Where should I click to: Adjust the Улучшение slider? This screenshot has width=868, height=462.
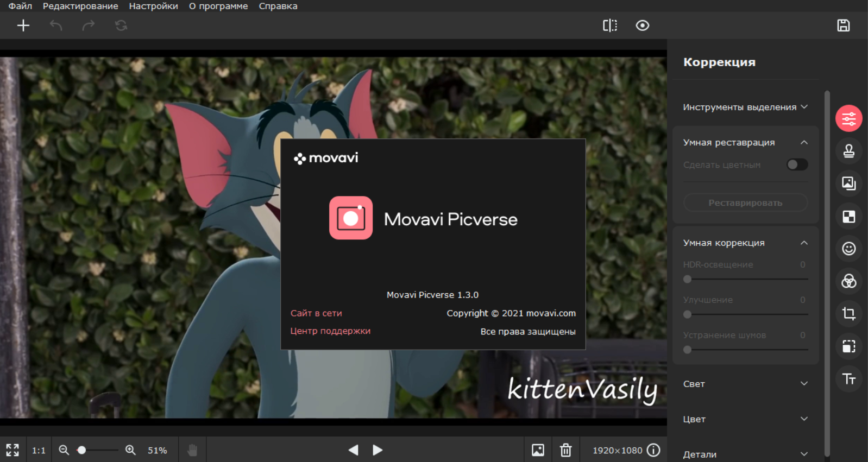point(745,314)
